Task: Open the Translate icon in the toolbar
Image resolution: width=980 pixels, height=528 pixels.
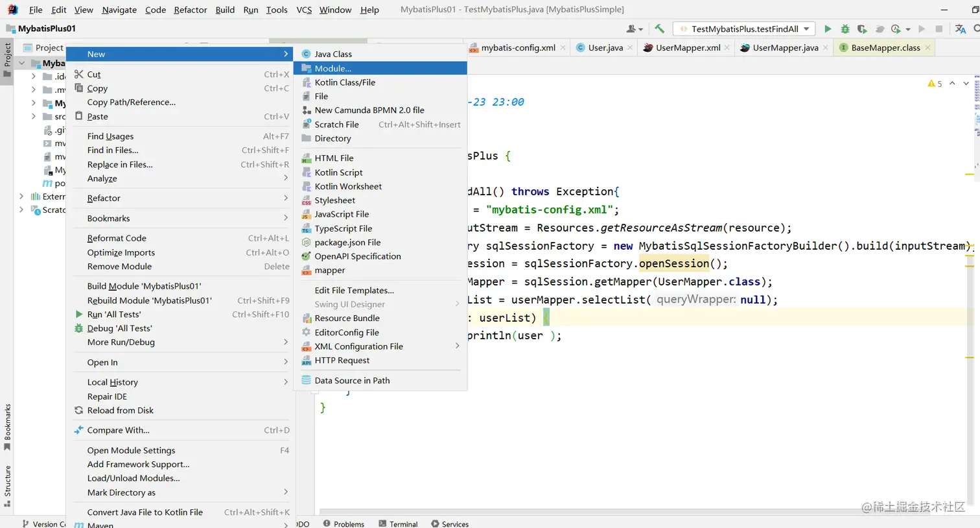Action: tap(961, 29)
